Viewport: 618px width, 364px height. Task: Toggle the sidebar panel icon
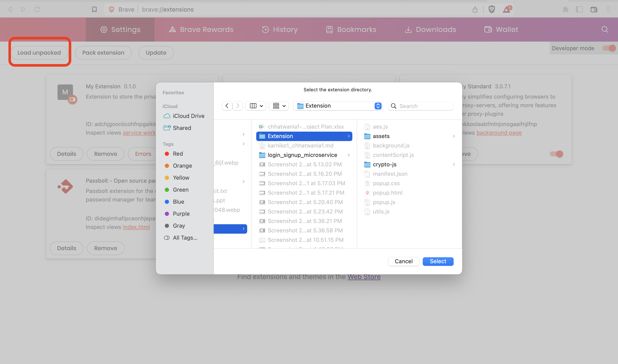pyautogui.click(x=579, y=9)
